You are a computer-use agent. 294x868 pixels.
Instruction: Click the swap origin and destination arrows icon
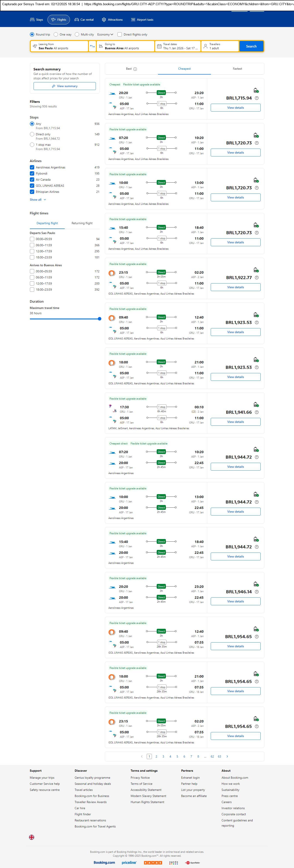(x=92, y=46)
